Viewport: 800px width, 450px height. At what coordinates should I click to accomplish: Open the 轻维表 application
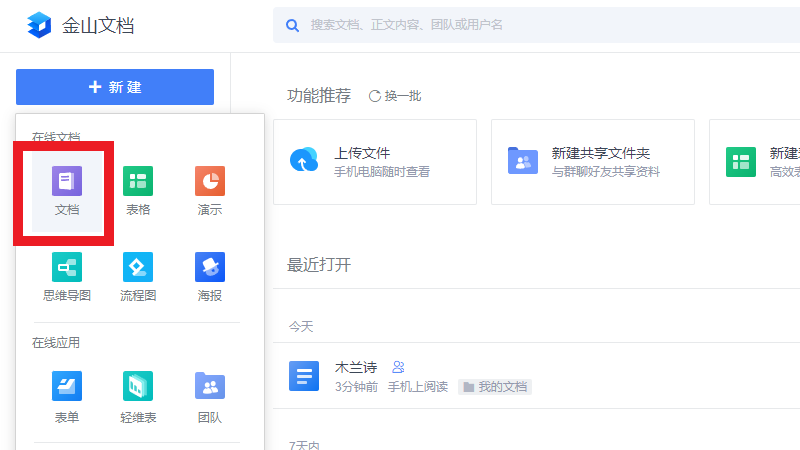click(138, 396)
